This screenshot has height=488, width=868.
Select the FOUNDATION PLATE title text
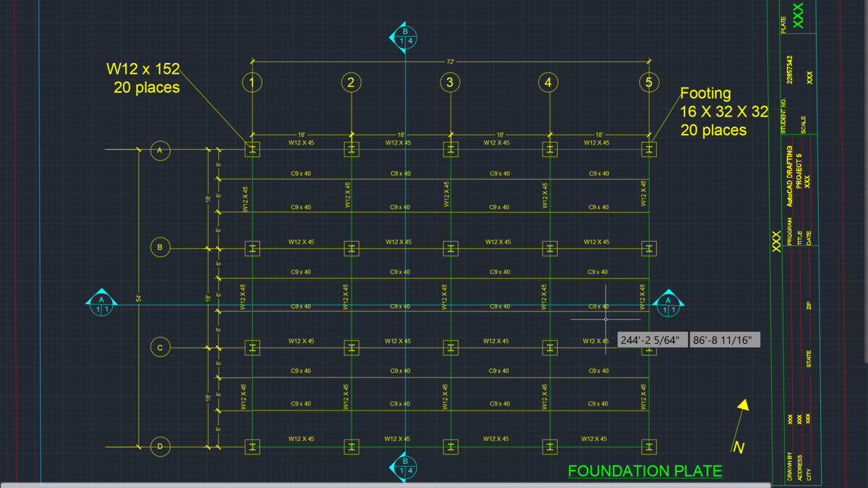645,471
